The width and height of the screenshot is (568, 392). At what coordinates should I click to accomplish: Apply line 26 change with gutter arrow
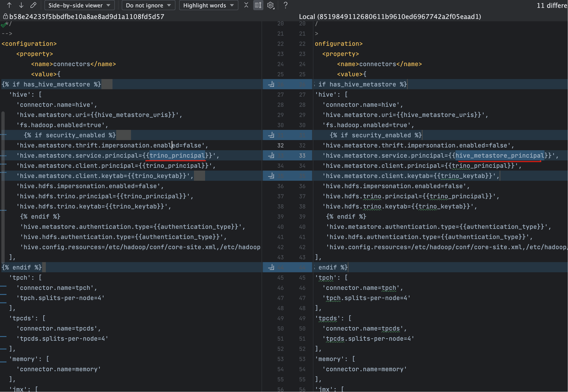pyautogui.click(x=271, y=84)
